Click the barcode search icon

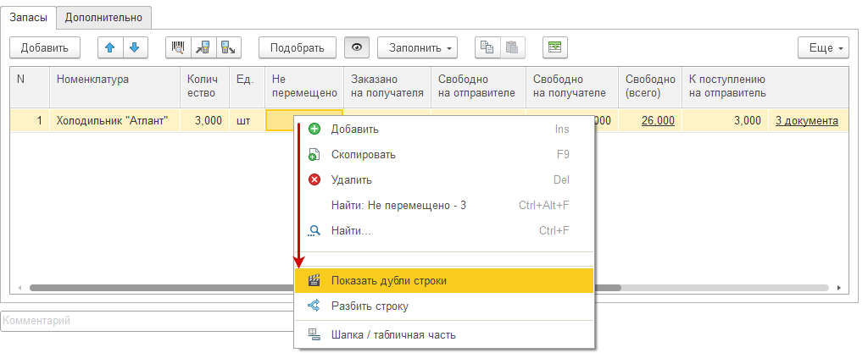coord(178,47)
